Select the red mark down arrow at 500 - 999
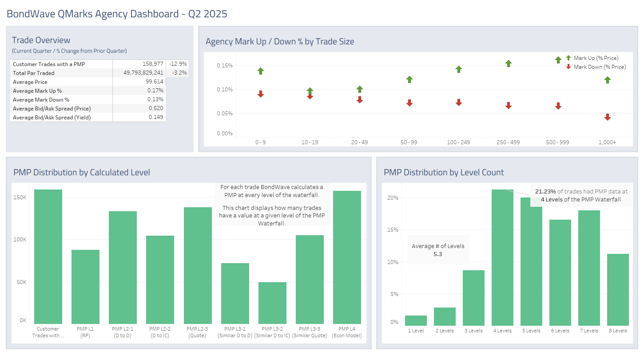 click(x=558, y=106)
